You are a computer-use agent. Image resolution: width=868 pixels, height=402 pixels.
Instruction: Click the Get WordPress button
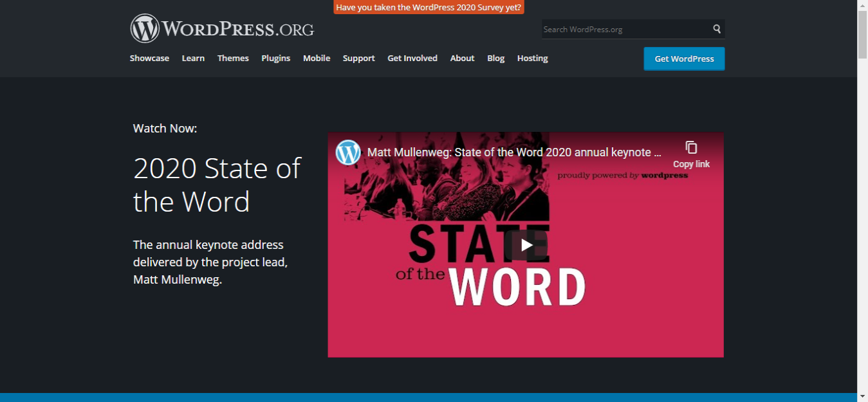click(x=684, y=59)
